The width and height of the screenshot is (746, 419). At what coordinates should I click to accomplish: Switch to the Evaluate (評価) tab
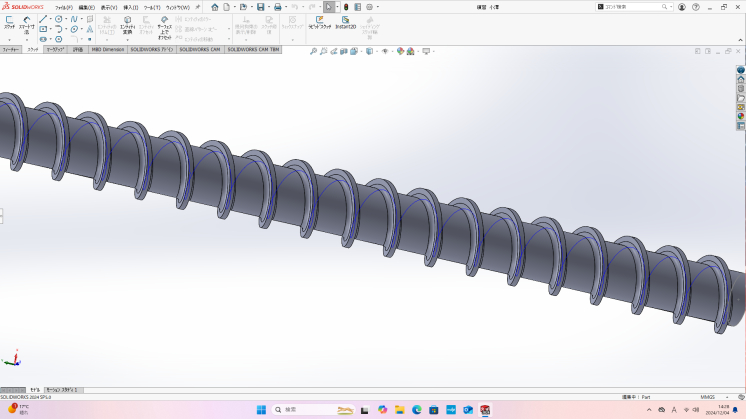tap(78, 49)
